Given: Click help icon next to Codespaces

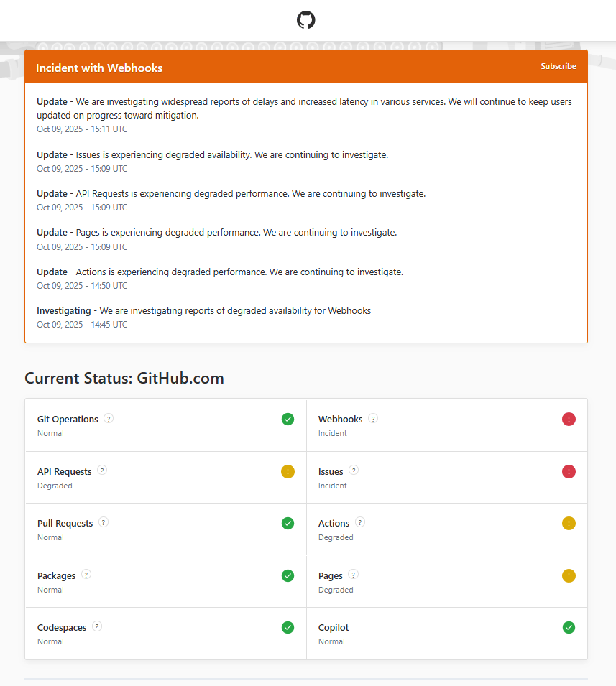Looking at the screenshot, I should pyautogui.click(x=97, y=627).
